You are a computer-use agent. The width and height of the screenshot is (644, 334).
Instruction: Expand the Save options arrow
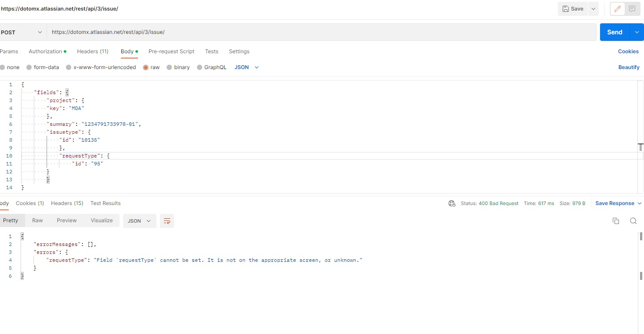click(x=593, y=9)
